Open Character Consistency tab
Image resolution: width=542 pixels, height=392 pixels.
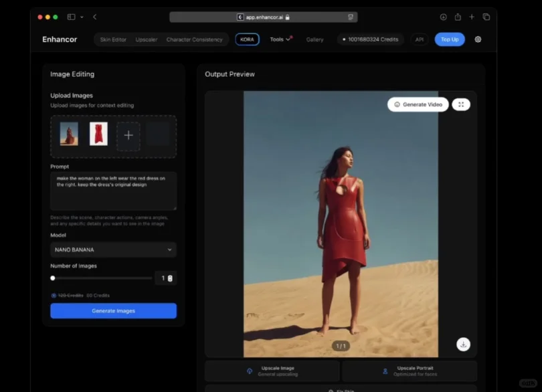pos(194,39)
